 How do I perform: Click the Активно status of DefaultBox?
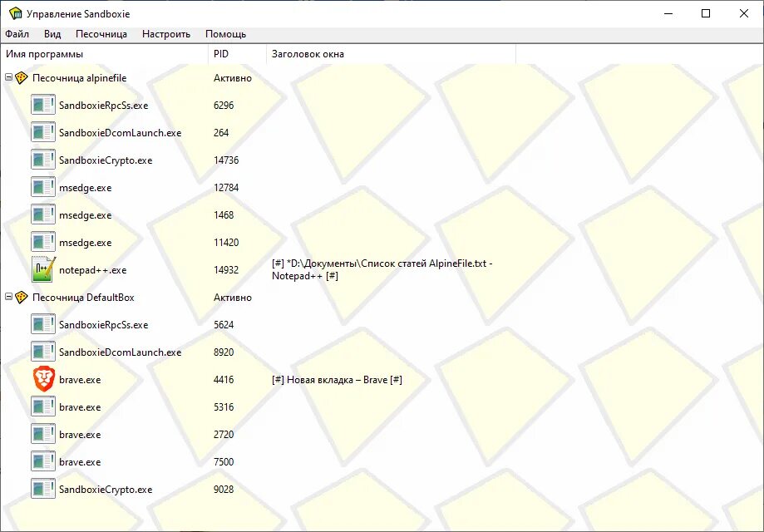(233, 298)
